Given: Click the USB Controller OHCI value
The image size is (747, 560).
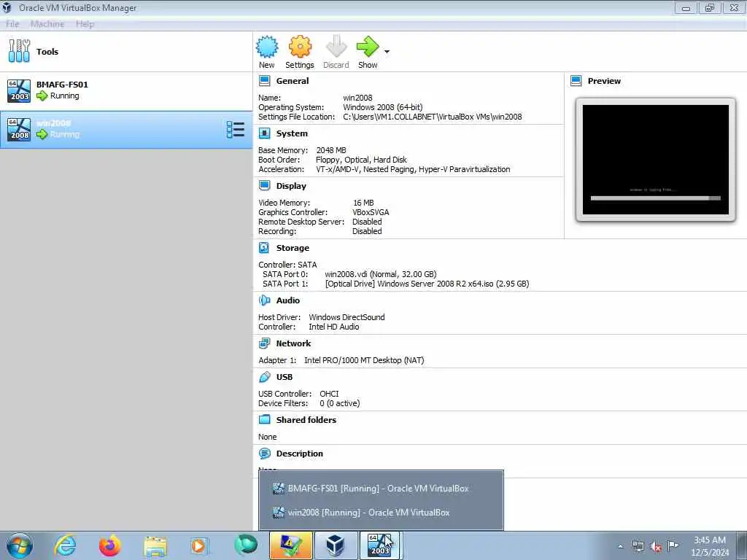Looking at the screenshot, I should pos(329,394).
